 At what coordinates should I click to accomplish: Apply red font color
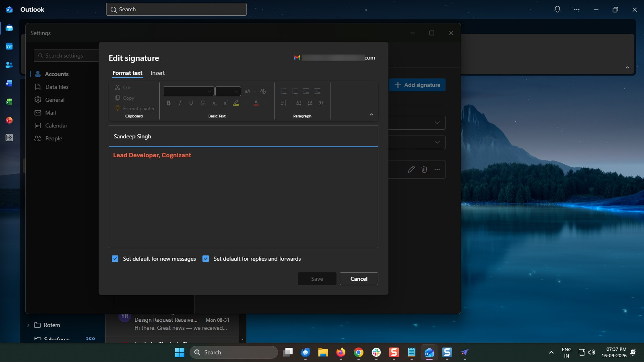pos(256,103)
